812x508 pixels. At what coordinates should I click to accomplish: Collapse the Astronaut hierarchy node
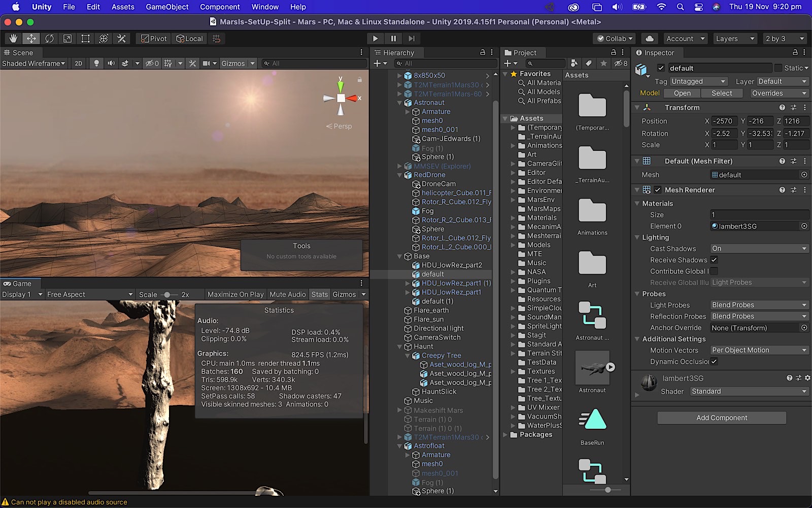pos(400,103)
